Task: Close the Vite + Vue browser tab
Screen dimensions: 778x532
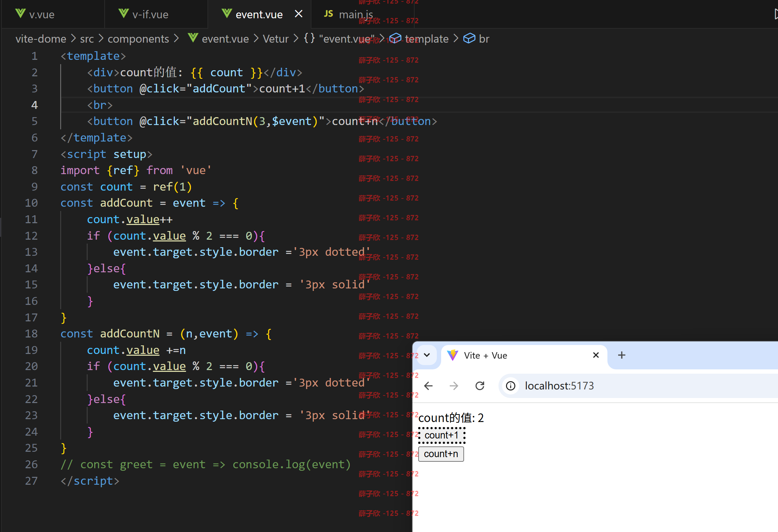Action: coord(596,355)
